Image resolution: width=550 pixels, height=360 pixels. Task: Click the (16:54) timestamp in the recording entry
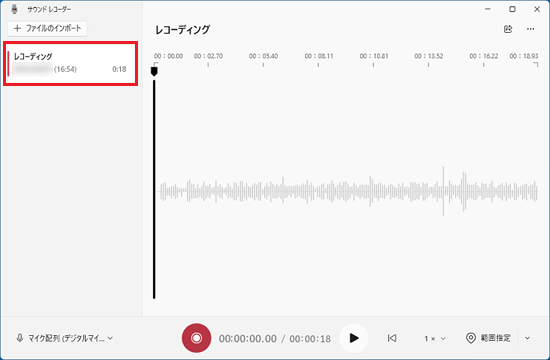65,69
